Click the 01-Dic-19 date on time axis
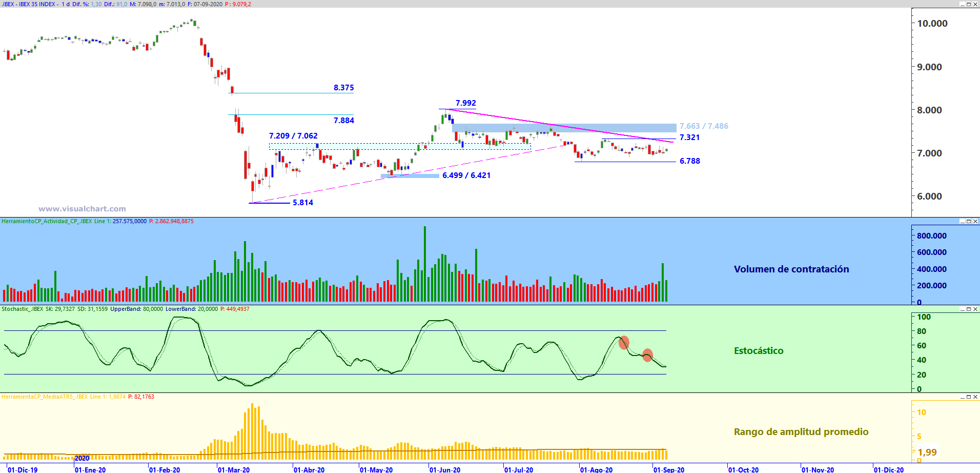Image resolution: width=980 pixels, height=473 pixels. 23,470
